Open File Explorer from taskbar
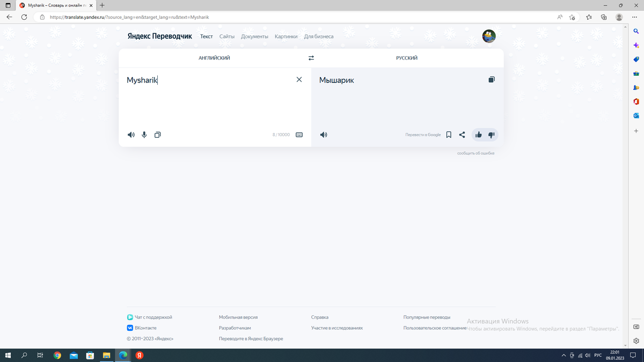This screenshot has height=362, width=644. coord(106,355)
